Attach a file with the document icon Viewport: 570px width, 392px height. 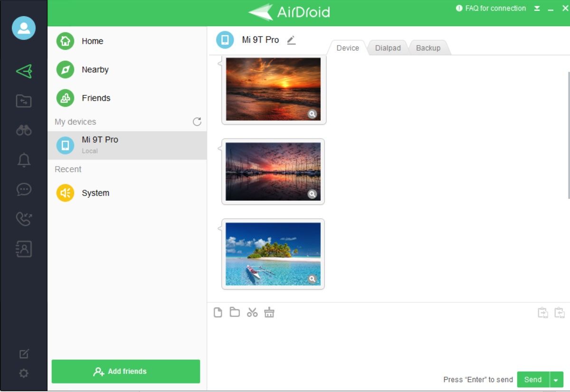[218, 312]
